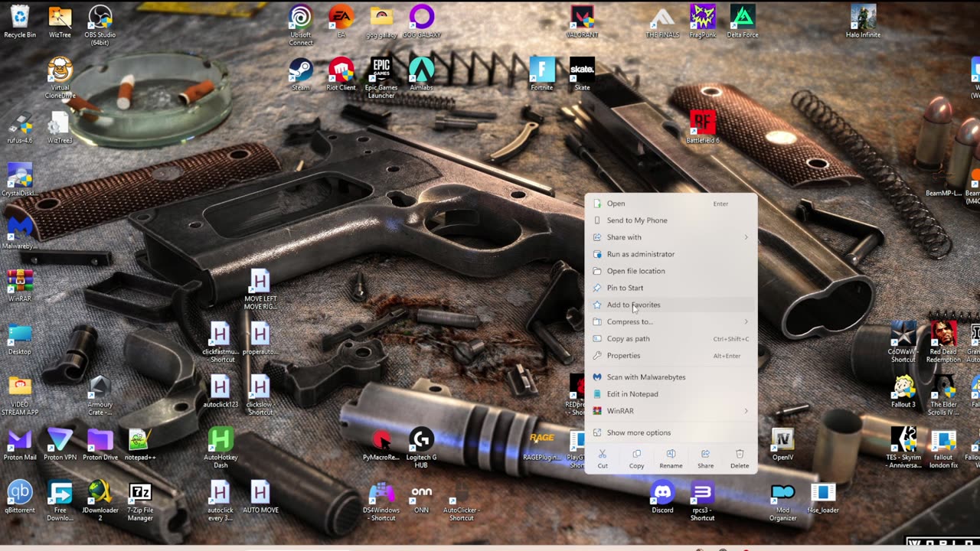The width and height of the screenshot is (980, 551).
Task: Select the Battlefield 6 desktop icon
Action: [703, 127]
